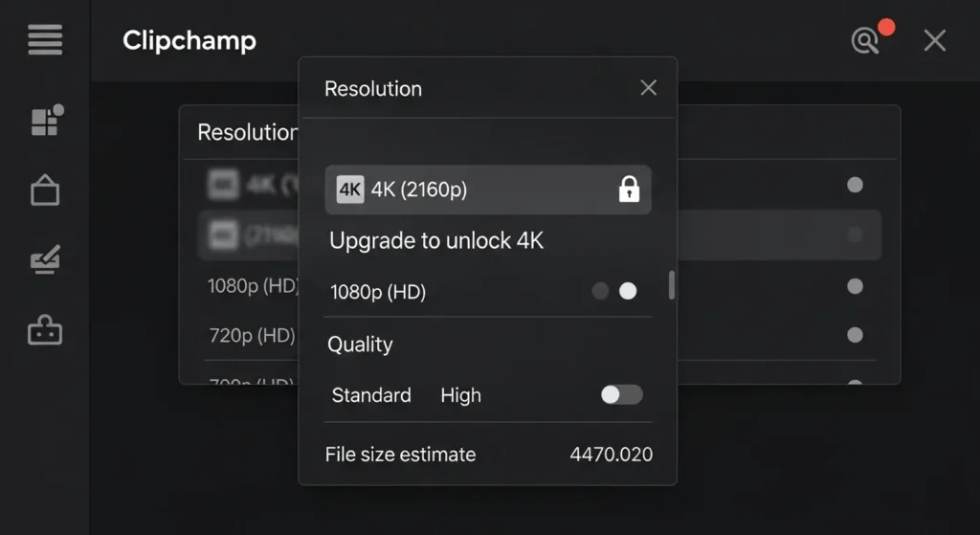Choose the Standard quality label
980x535 pixels.
pyautogui.click(x=371, y=395)
